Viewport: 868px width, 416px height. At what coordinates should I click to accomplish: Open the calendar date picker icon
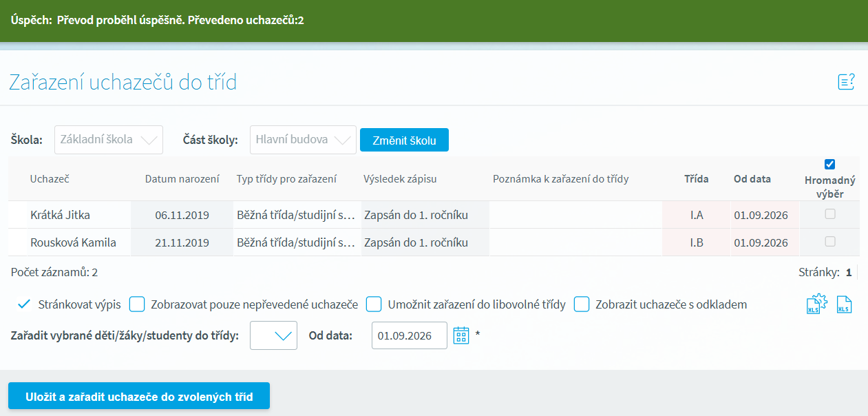coord(461,335)
